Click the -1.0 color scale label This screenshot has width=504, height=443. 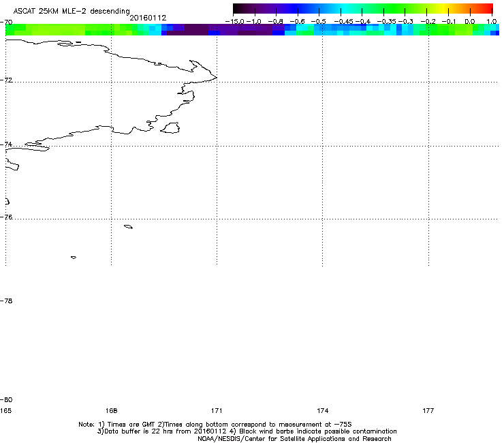[254, 22]
